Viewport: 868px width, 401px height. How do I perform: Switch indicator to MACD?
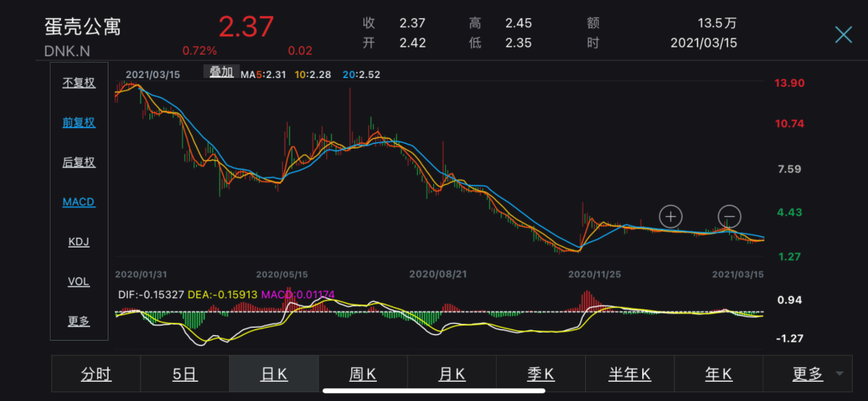tap(79, 203)
